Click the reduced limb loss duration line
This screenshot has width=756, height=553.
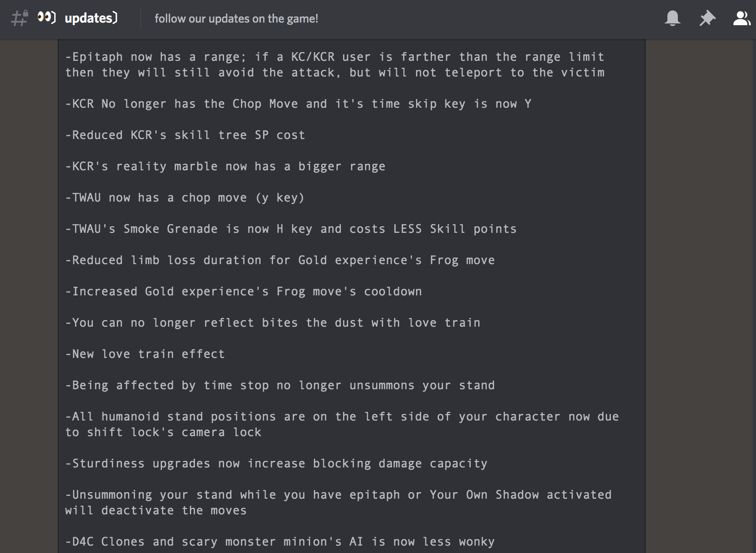pos(280,260)
